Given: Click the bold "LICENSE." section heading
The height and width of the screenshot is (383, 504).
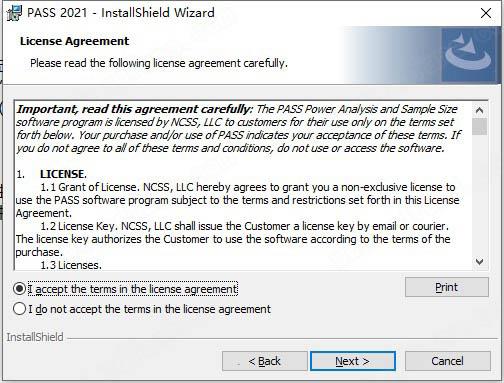Looking at the screenshot, I should coord(63,174).
